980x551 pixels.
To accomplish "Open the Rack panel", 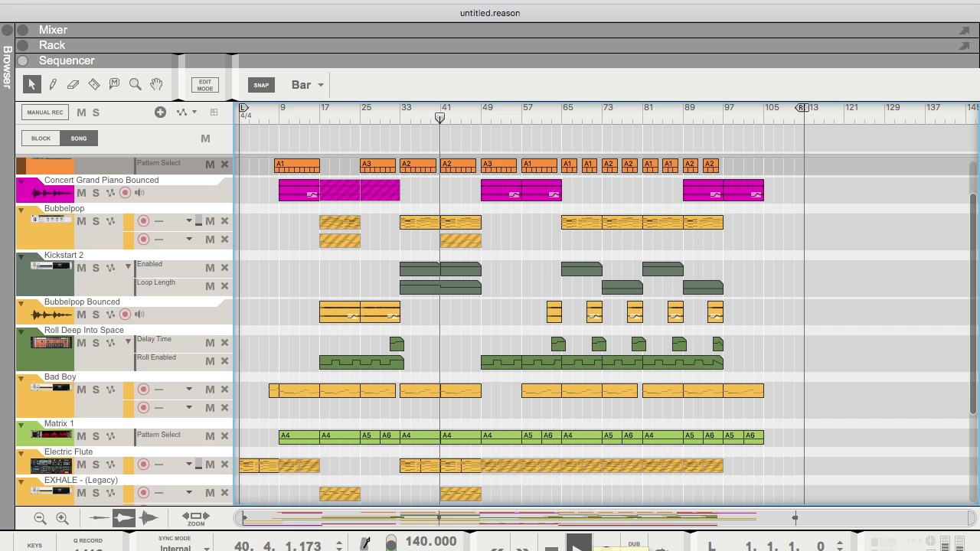I will coord(52,45).
